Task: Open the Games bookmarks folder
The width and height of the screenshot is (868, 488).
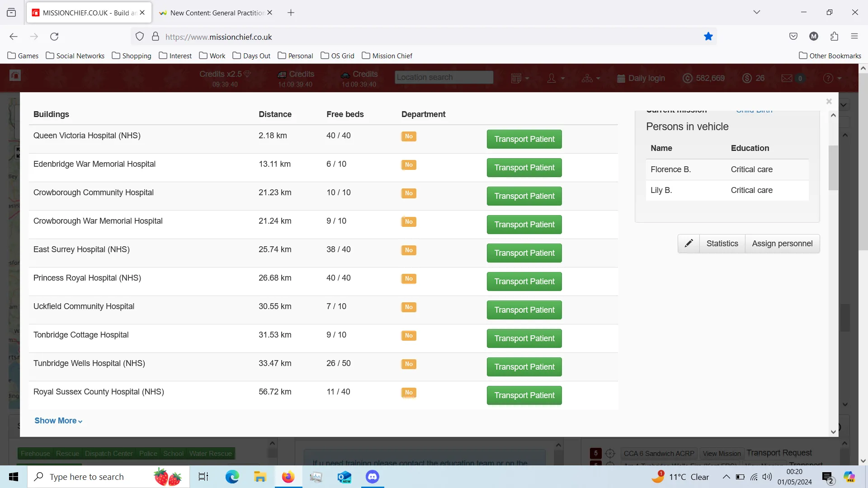Action: 23,56
